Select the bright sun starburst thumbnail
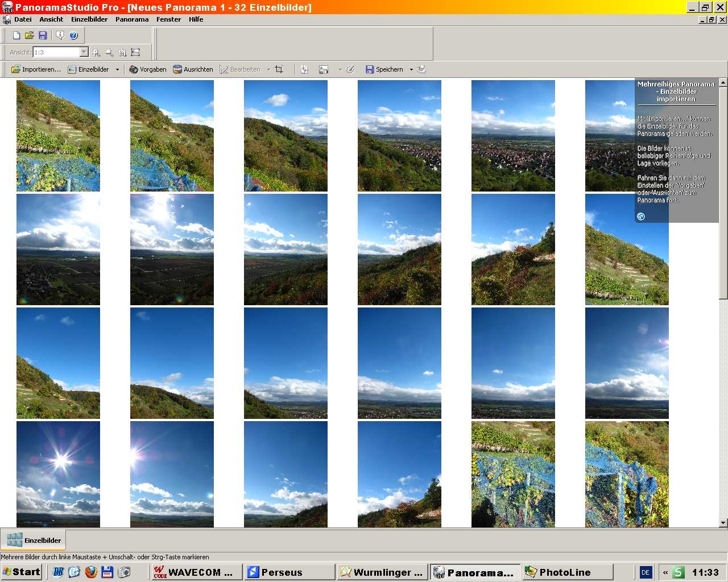Viewport: 728px width, 582px height. (58, 473)
